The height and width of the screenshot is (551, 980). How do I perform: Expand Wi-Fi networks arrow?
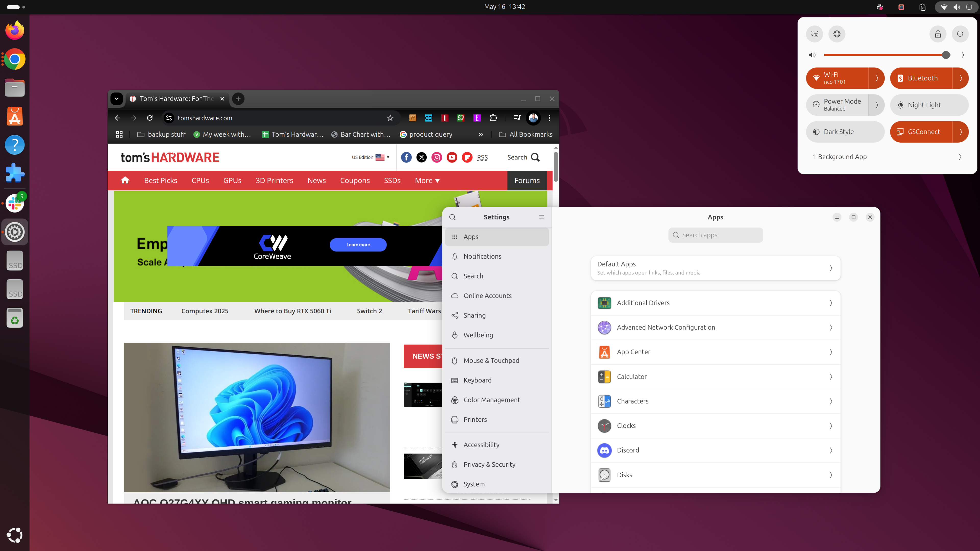pos(877,78)
